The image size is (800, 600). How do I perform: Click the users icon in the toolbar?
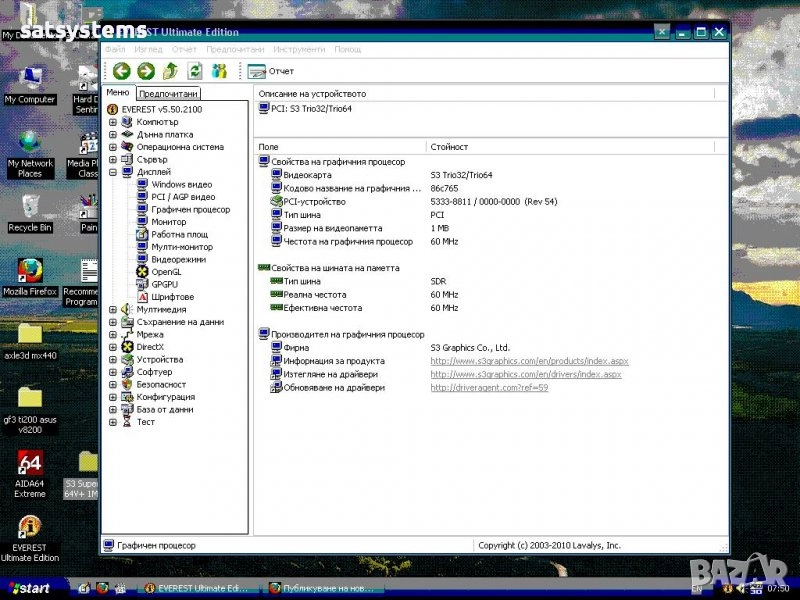click(x=219, y=71)
